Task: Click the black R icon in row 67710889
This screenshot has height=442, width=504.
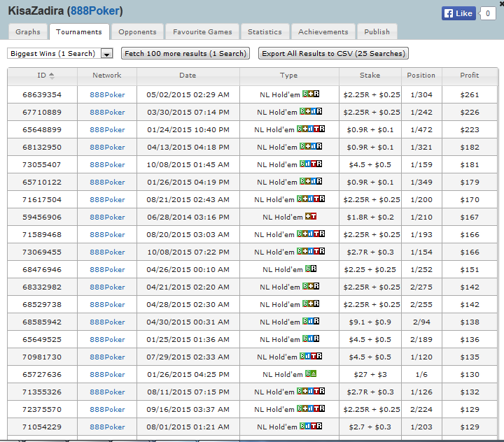Action: click(x=319, y=111)
